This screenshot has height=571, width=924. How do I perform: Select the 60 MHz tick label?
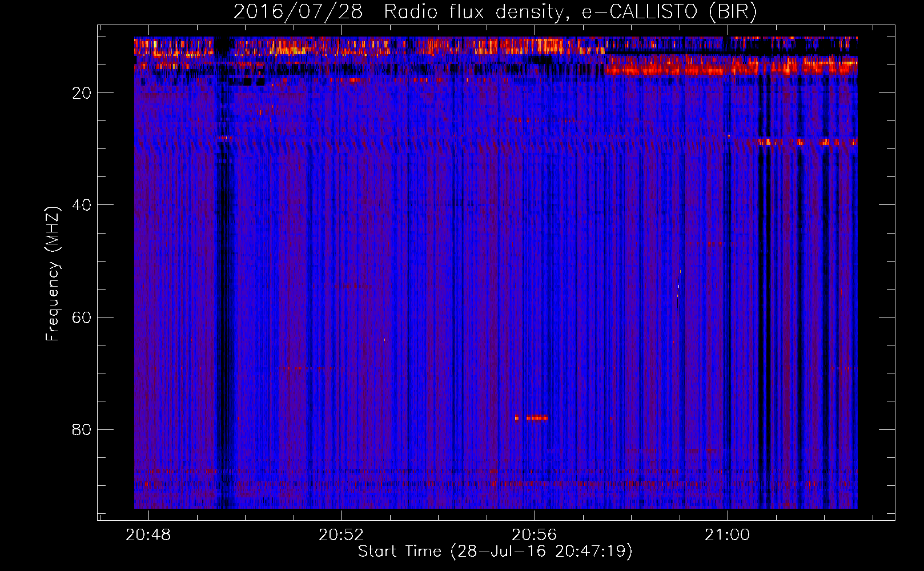pyautogui.click(x=82, y=317)
